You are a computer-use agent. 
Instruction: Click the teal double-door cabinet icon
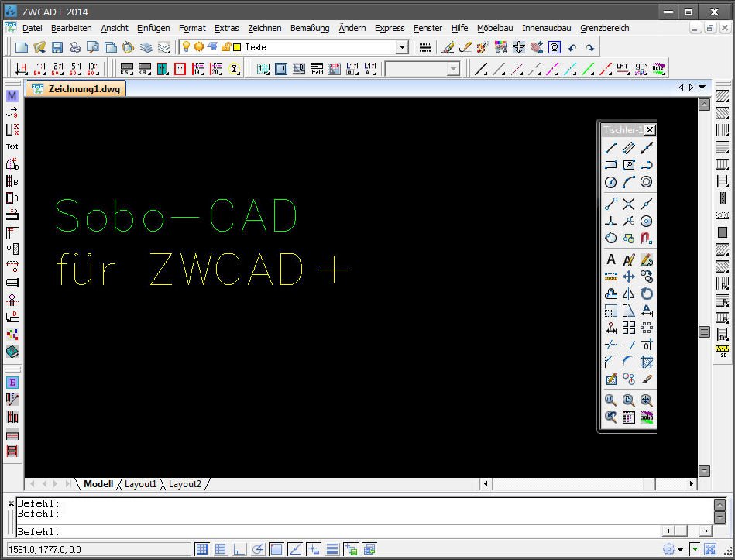(x=162, y=69)
